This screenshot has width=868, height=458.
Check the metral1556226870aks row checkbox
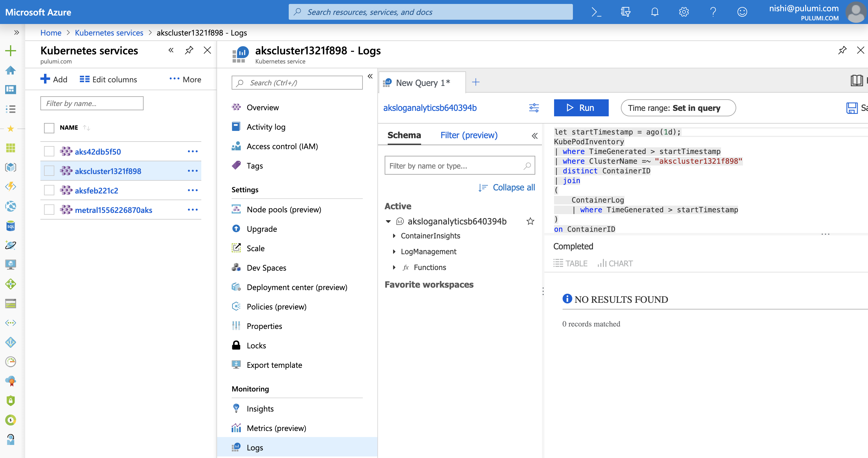49,210
